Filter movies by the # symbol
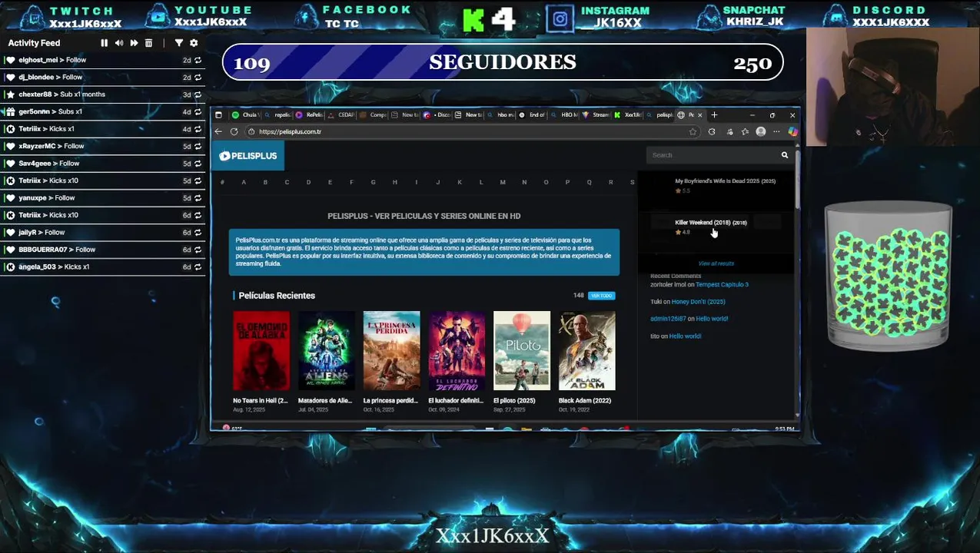 222,182
